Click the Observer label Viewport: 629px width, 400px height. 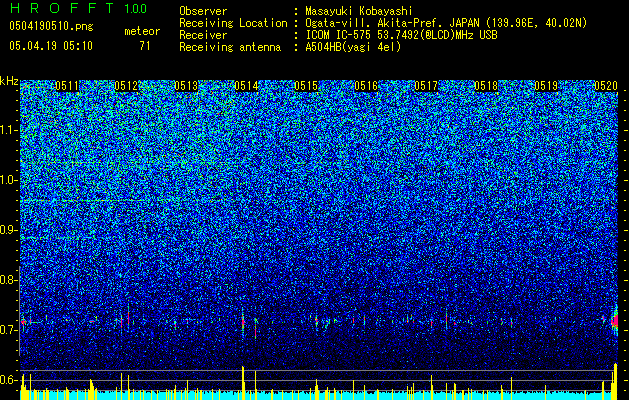203,11
